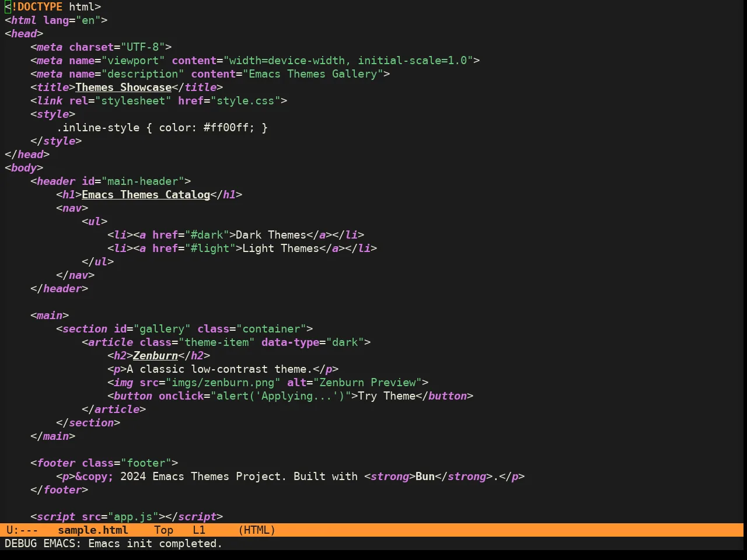Screen dimensions: 747x560
Task: Click the "main-header" id value
Action: click(x=143, y=181)
